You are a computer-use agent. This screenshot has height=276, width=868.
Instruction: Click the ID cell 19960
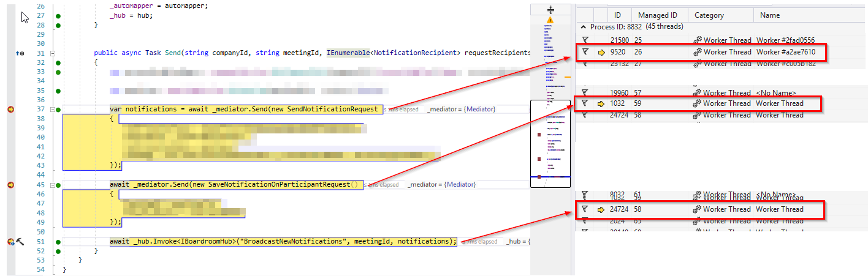(620, 93)
